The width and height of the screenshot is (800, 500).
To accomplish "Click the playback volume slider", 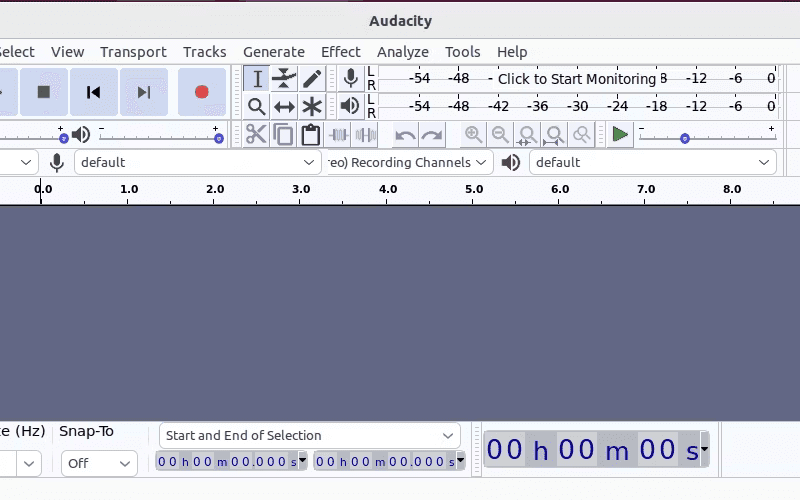I will [160, 138].
